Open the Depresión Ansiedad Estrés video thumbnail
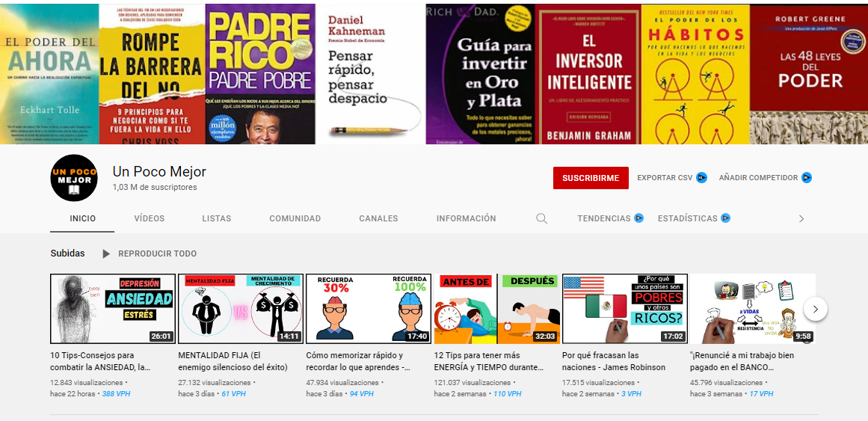This screenshot has height=421, width=868. coord(113,309)
